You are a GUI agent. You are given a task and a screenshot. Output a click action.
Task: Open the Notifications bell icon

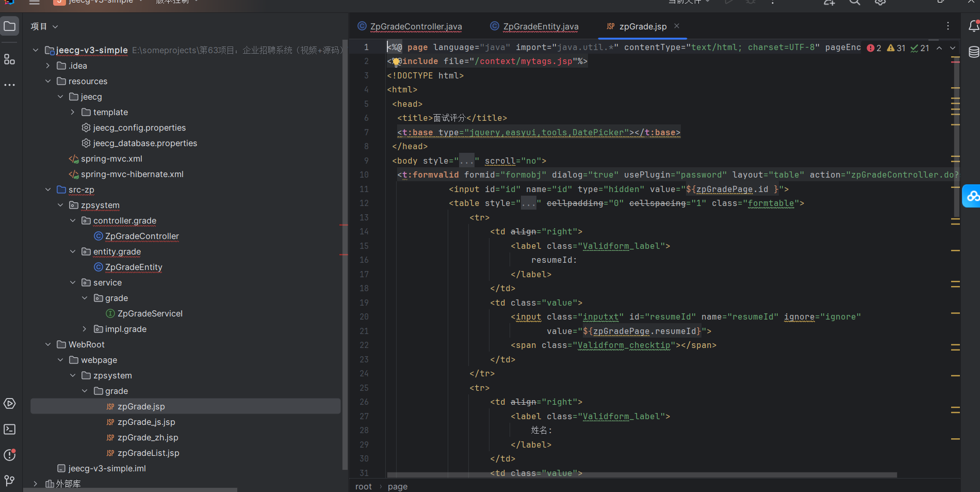click(973, 26)
